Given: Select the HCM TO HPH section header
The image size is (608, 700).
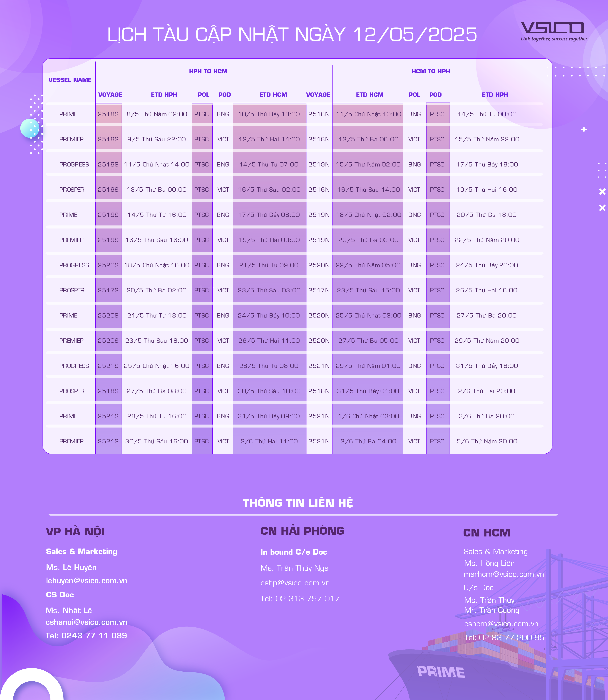Looking at the screenshot, I should pyautogui.click(x=431, y=71).
